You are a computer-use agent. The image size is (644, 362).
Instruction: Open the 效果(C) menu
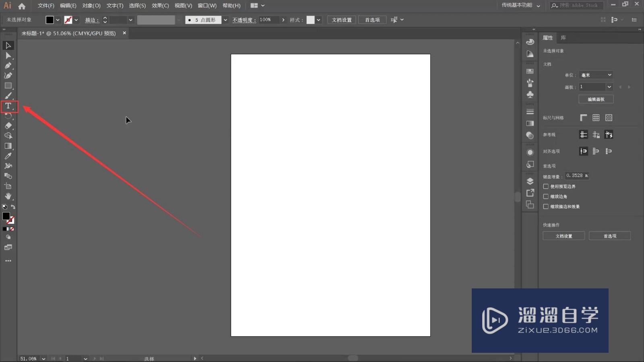coord(160,6)
